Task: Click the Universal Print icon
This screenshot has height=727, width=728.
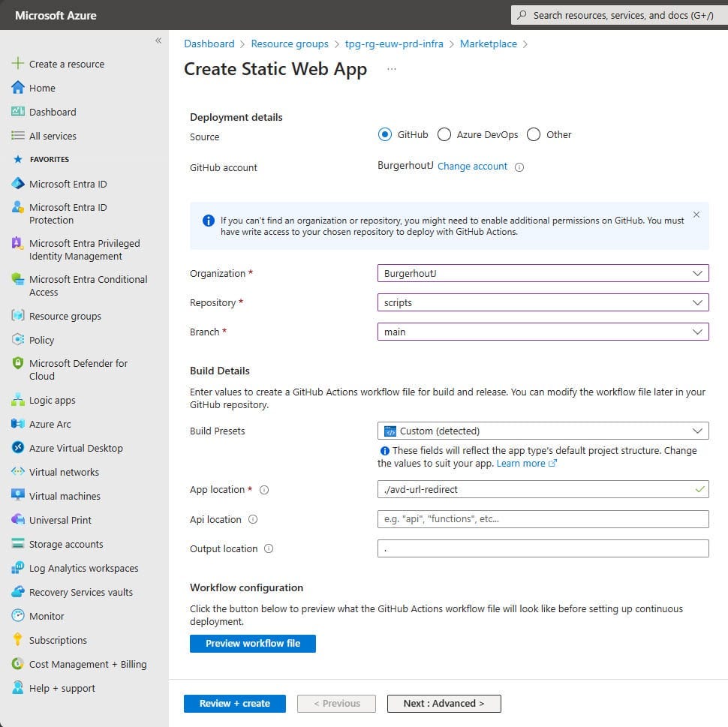Action: [18, 519]
